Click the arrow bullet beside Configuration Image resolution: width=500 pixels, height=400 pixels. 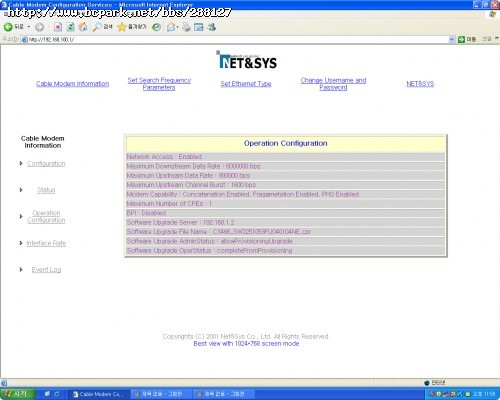(21, 163)
